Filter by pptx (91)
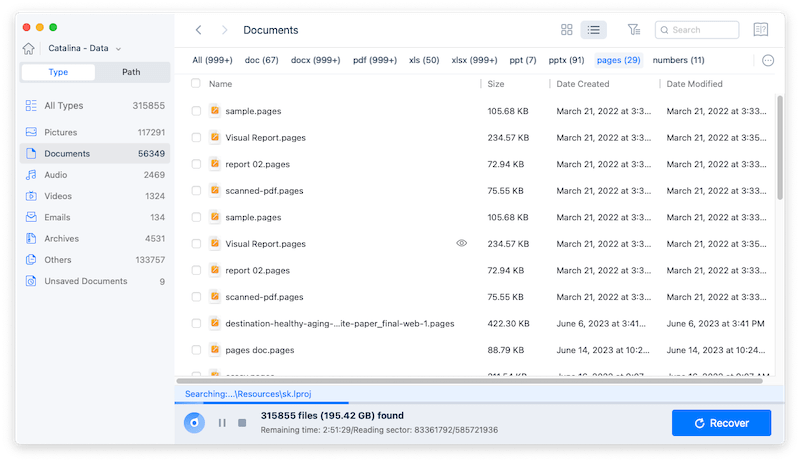Screen dimensions: 800x462 [566, 60]
